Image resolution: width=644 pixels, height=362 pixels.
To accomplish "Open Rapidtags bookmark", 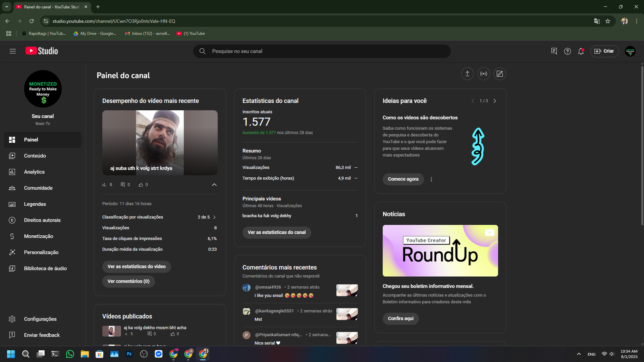I will [x=44, y=33].
